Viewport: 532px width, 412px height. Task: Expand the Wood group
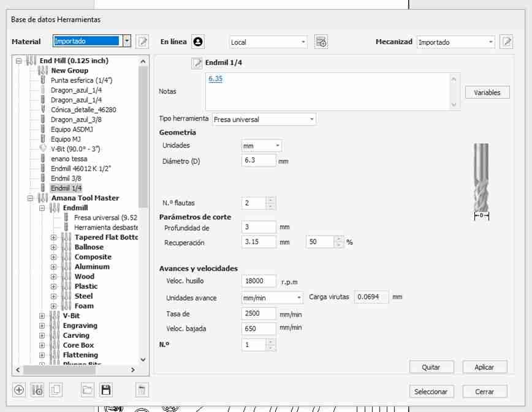[53, 277]
